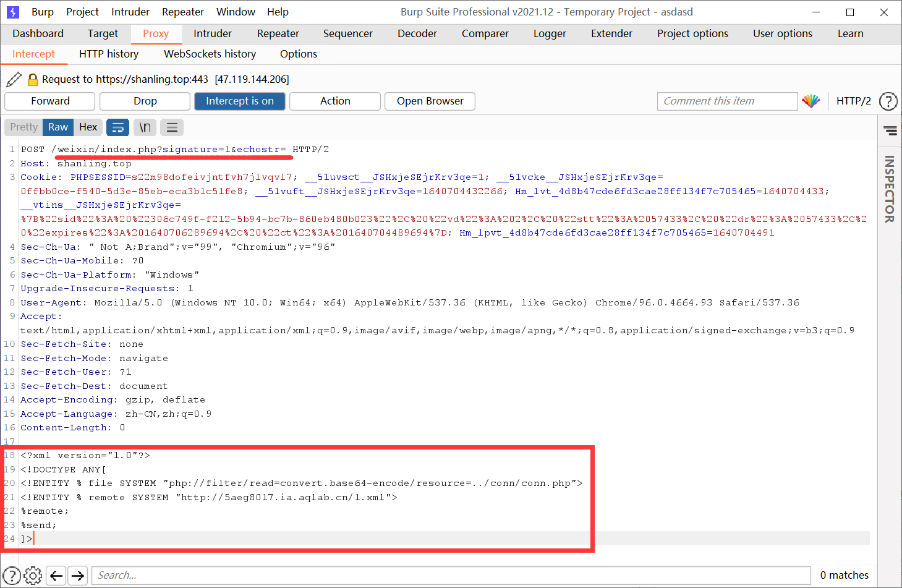Forward the intercepted request
The image size is (902, 588).
point(50,101)
